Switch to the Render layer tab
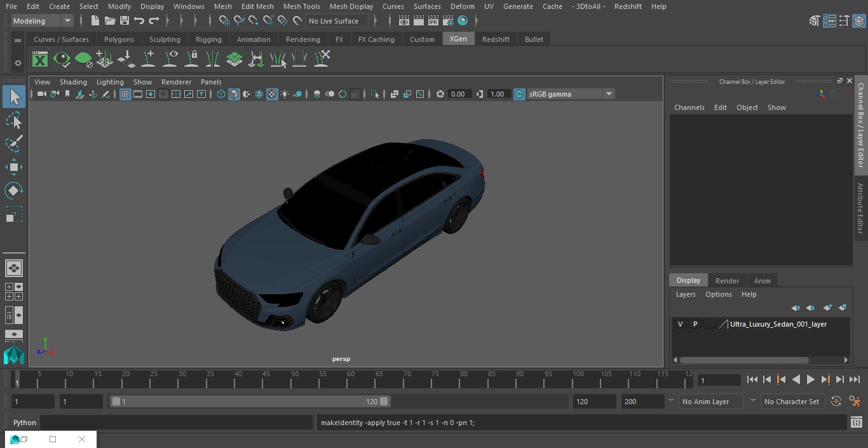Viewport: 868px width, 448px height. tap(727, 281)
